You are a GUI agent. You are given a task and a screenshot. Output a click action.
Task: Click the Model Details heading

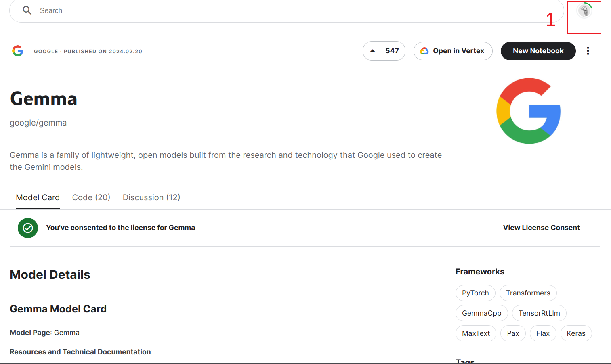pos(50,275)
